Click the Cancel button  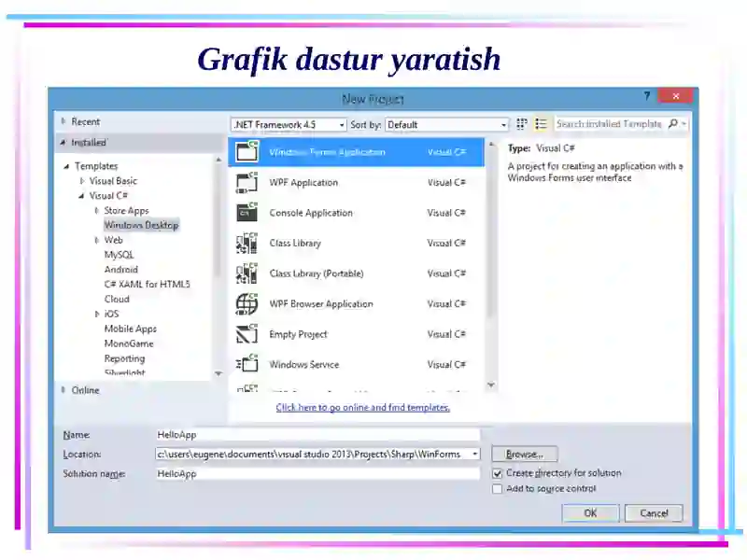tap(654, 512)
